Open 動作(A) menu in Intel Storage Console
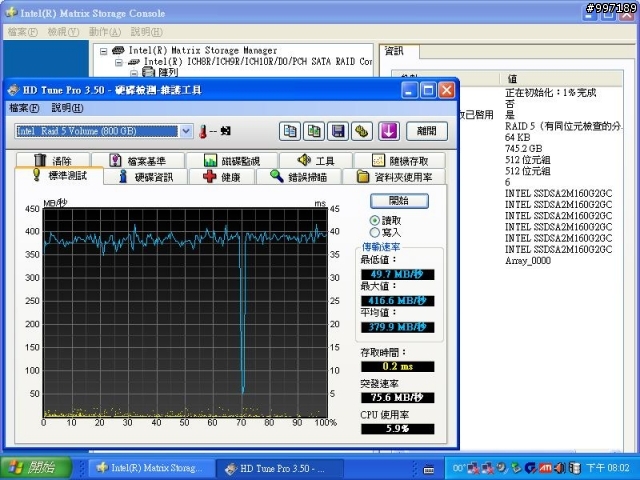This screenshot has width=640, height=480. click(105, 32)
